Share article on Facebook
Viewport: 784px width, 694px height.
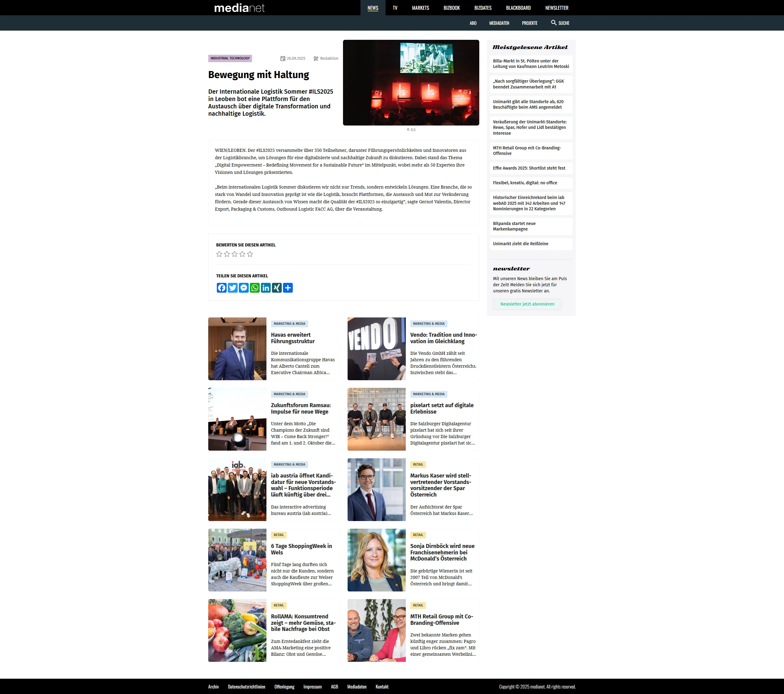222,287
